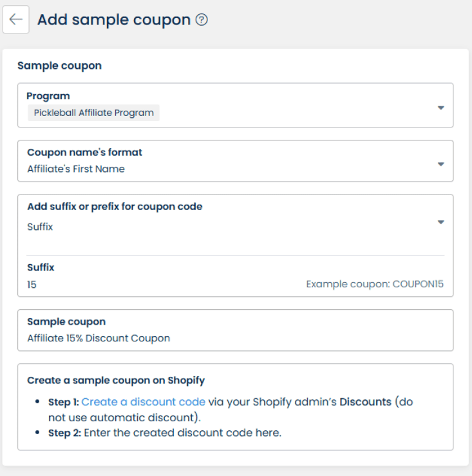The height and width of the screenshot is (476, 472).
Task: Click the Affiliate's First Name value
Action: (x=76, y=169)
